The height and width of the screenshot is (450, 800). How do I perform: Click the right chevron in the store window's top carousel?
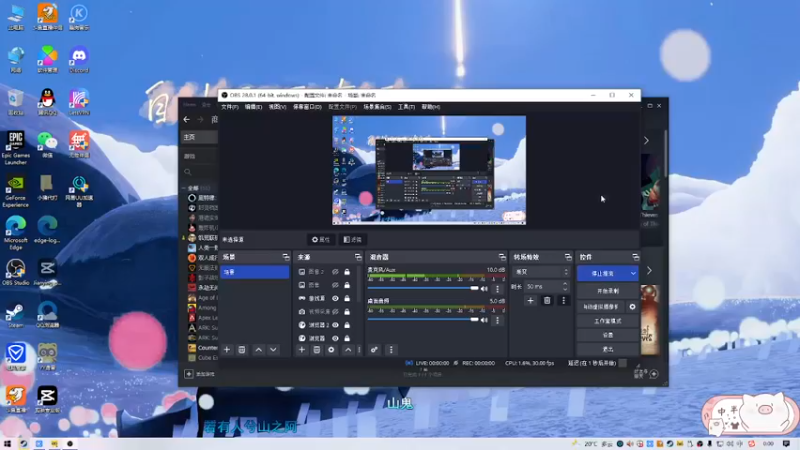(646, 140)
